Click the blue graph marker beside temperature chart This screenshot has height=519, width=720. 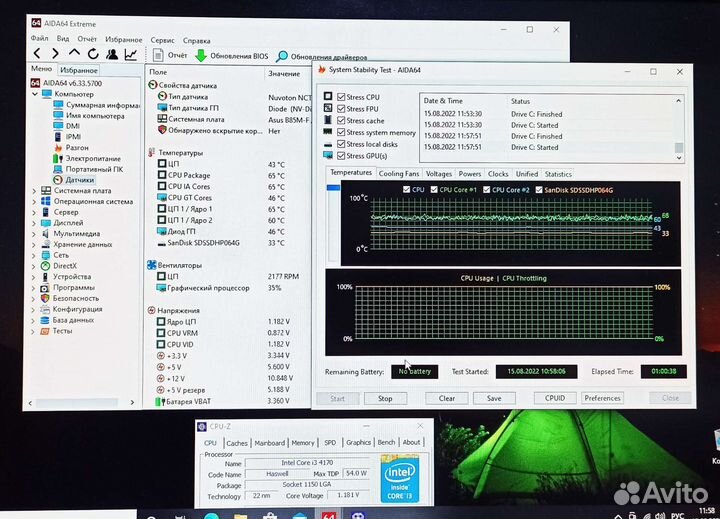click(x=333, y=187)
